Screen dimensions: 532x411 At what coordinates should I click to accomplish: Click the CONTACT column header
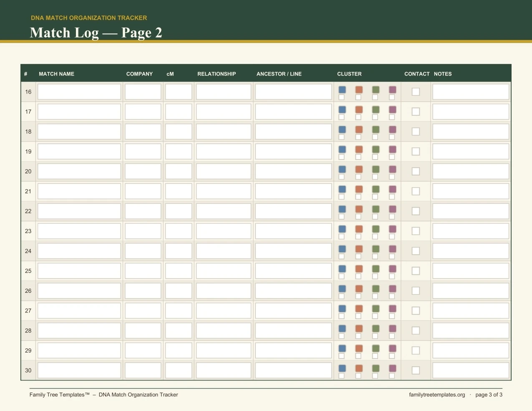417,74
